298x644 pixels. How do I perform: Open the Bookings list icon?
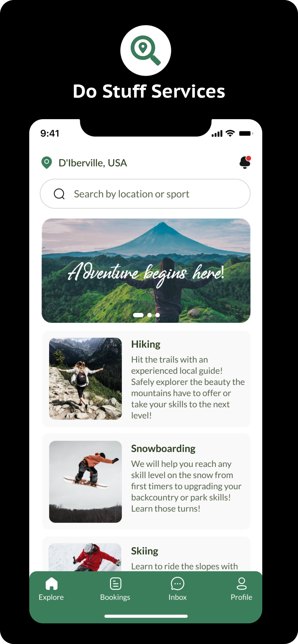tap(116, 583)
